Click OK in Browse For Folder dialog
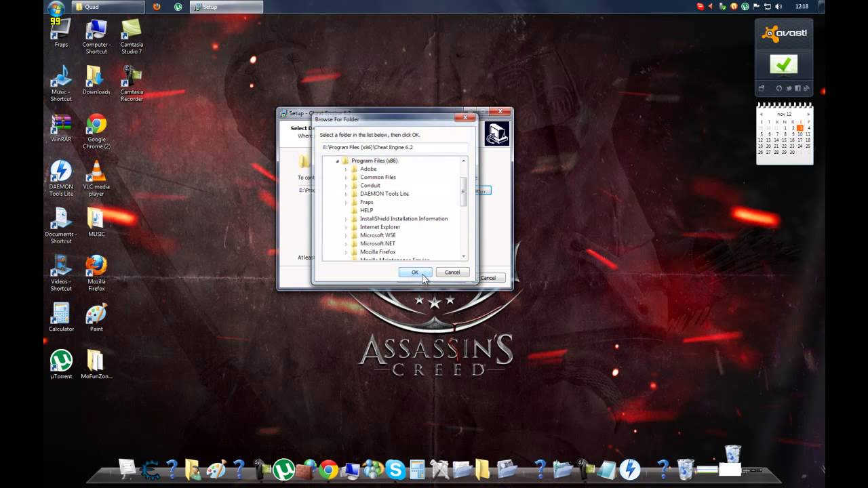The width and height of the screenshot is (868, 488). pos(415,272)
